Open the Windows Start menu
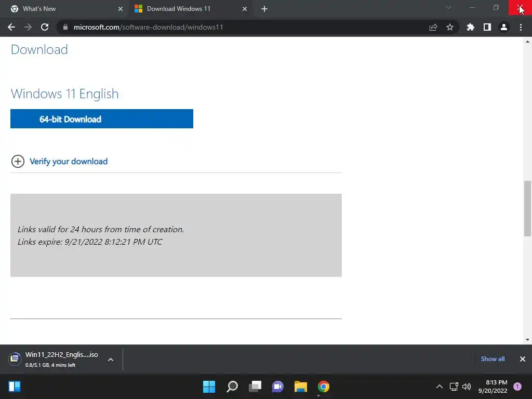This screenshot has height=399, width=532. [x=209, y=387]
